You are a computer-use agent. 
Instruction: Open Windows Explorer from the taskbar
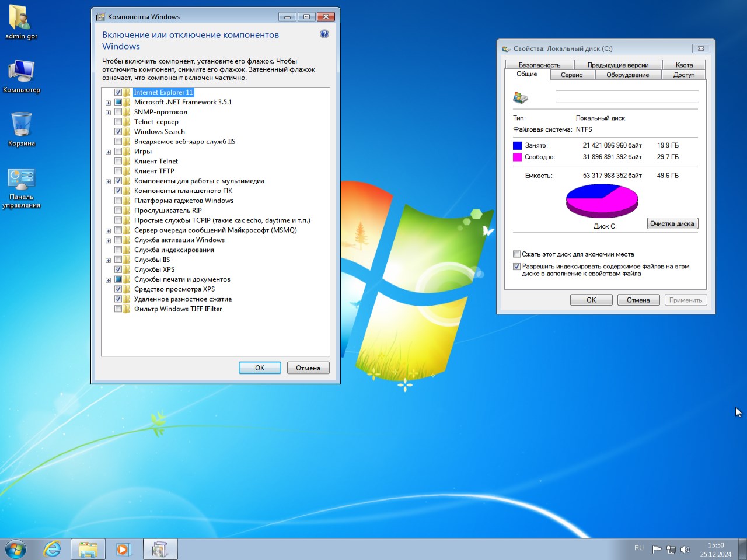(x=88, y=549)
